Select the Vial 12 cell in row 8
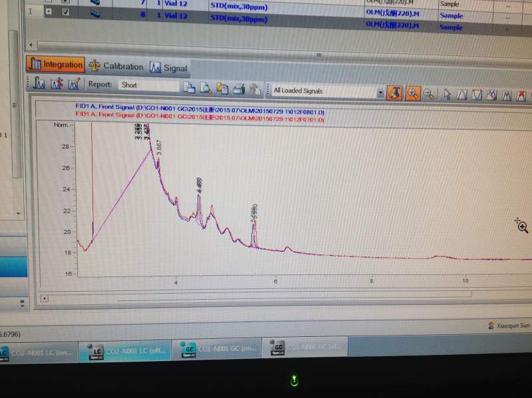The image size is (532, 398). tap(176, 15)
